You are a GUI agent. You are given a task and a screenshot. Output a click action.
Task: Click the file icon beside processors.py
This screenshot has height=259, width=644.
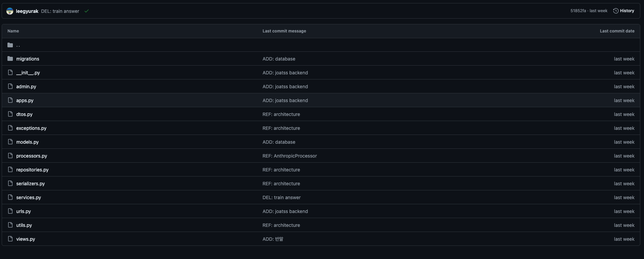[x=10, y=156]
